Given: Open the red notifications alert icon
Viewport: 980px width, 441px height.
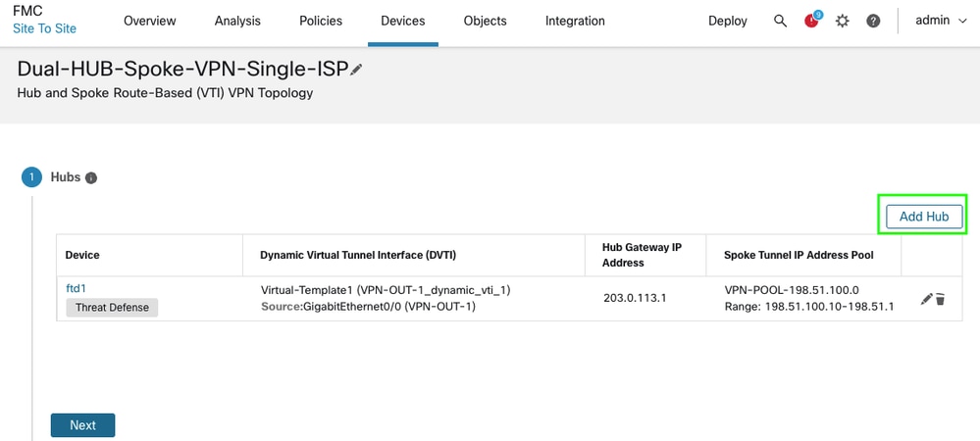Looking at the screenshot, I should click(x=811, y=21).
